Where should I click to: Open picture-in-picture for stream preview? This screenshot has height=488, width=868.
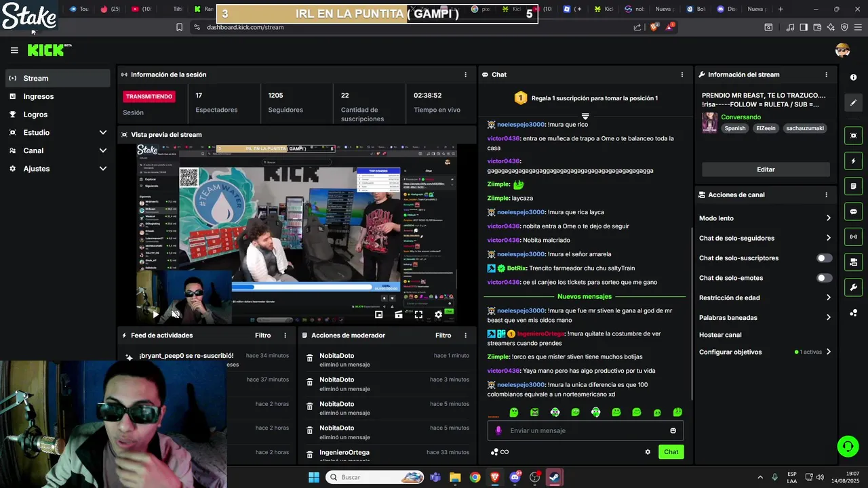[378, 314]
